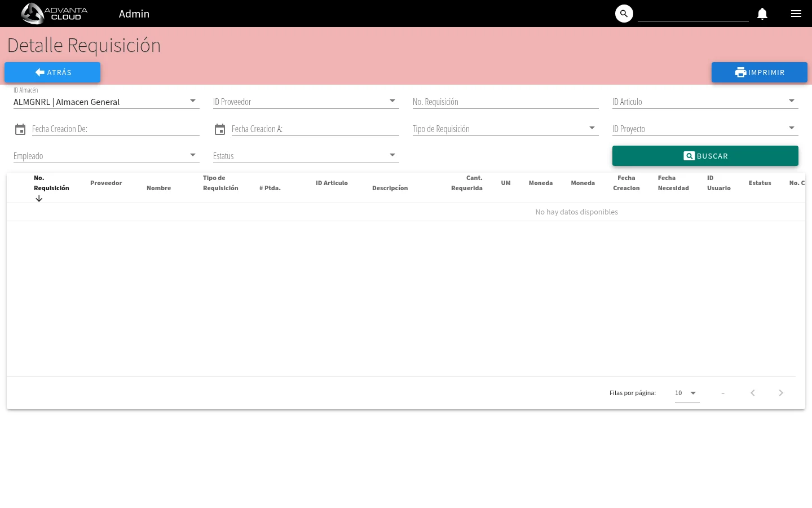Open the ID Articulo dropdown
The width and height of the screenshot is (812, 508).
pos(705,102)
